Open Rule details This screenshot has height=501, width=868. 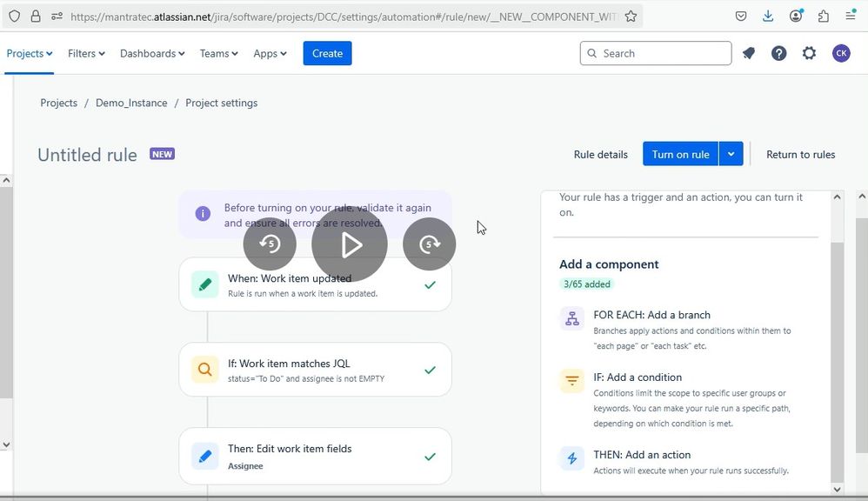pos(601,155)
